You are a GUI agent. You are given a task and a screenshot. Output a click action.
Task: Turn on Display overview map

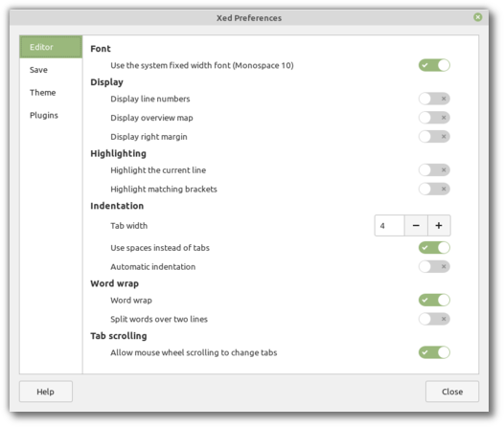pos(434,118)
